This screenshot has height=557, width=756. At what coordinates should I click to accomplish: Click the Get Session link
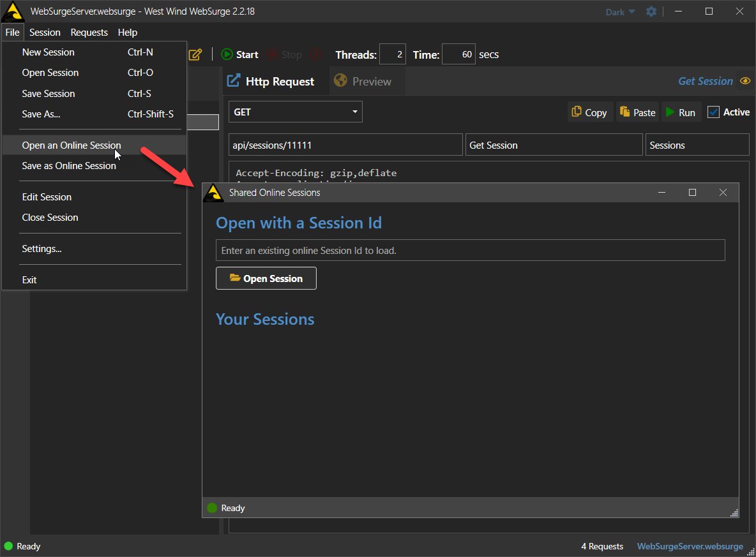[706, 81]
